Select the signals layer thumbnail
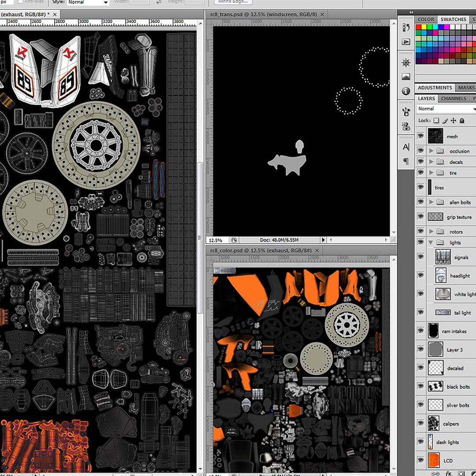 click(443, 257)
